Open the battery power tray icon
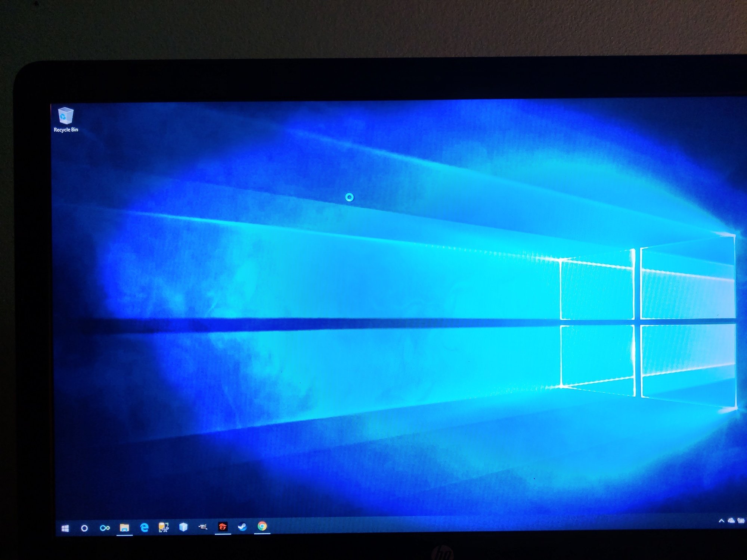 coord(742,520)
